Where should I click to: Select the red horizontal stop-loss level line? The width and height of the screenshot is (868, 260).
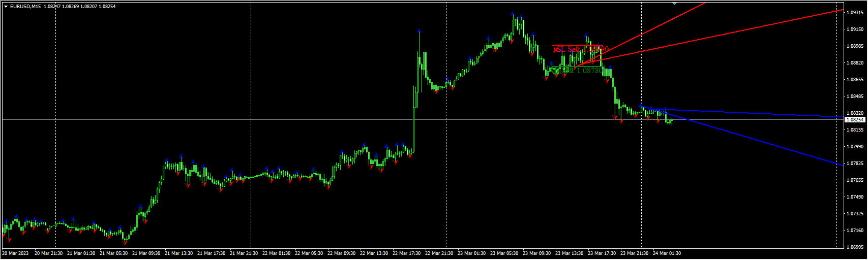click(577, 45)
